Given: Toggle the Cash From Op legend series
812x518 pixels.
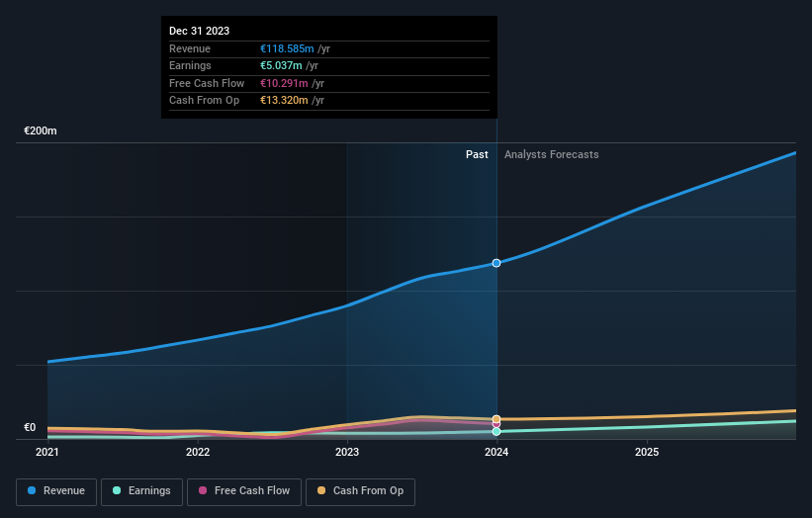Looking at the screenshot, I should pyautogui.click(x=360, y=491).
